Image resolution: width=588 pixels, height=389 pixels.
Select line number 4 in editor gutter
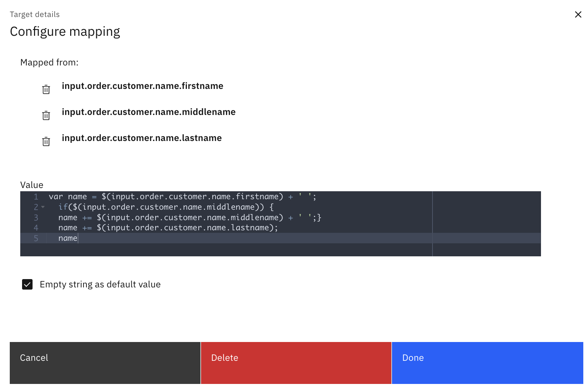pyautogui.click(x=36, y=228)
